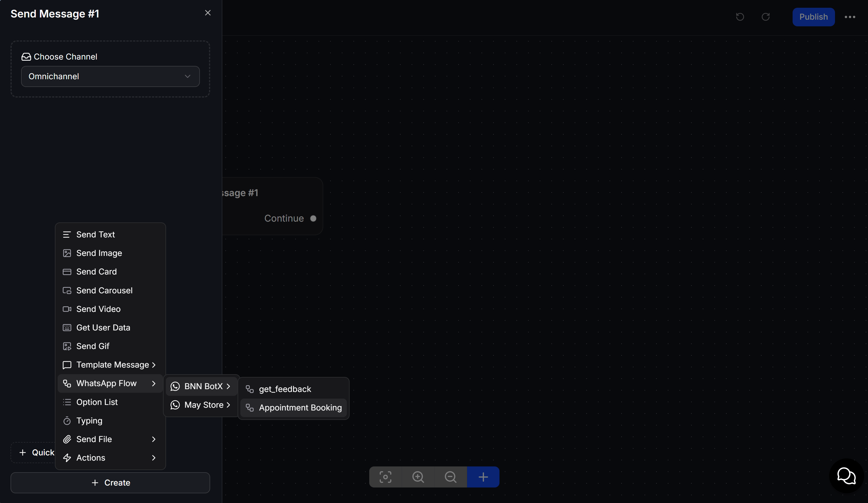Image resolution: width=868 pixels, height=503 pixels.
Task: Click WhatsApp icon beside BNN BotX
Action: [175, 386]
